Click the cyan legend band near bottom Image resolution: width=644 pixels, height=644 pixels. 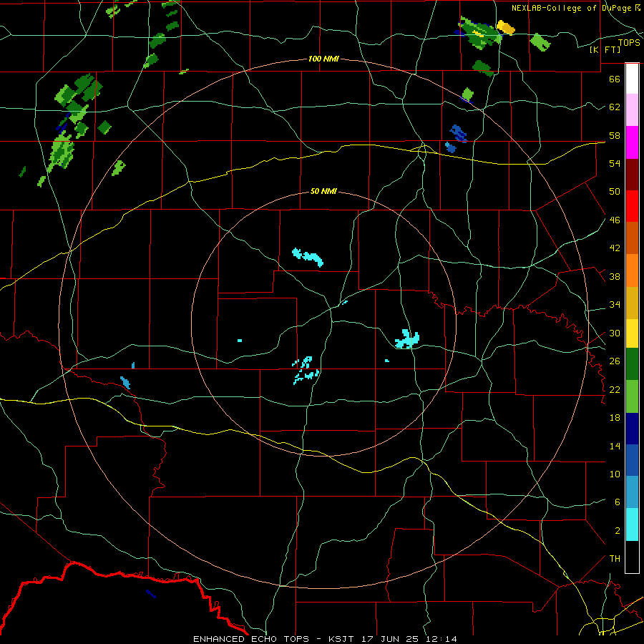pyautogui.click(x=632, y=525)
